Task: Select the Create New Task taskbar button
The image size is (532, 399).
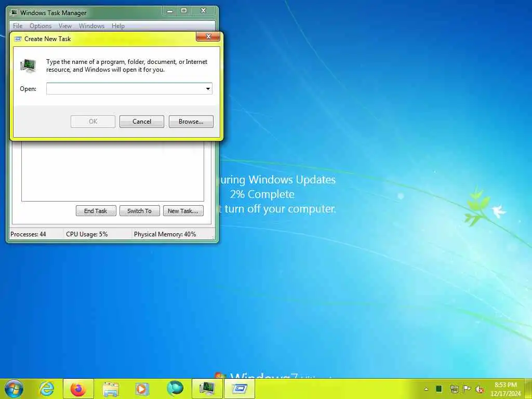Action: coord(240,389)
